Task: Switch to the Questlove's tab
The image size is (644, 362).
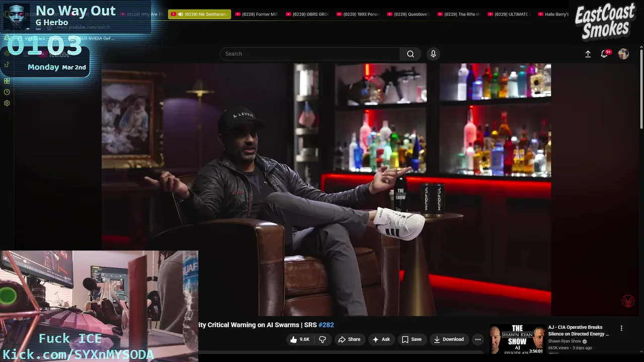Action: coord(409,14)
